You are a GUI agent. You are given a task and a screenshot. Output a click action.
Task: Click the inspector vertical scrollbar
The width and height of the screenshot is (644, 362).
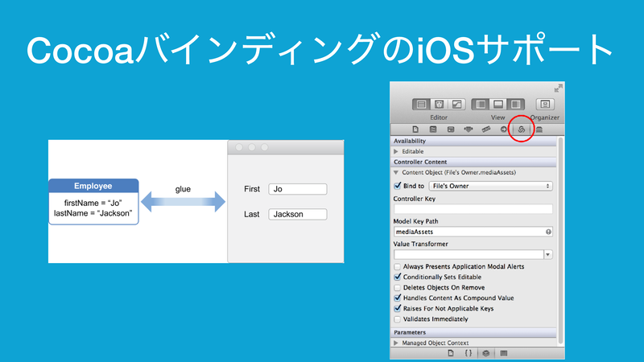pyautogui.click(x=560, y=241)
